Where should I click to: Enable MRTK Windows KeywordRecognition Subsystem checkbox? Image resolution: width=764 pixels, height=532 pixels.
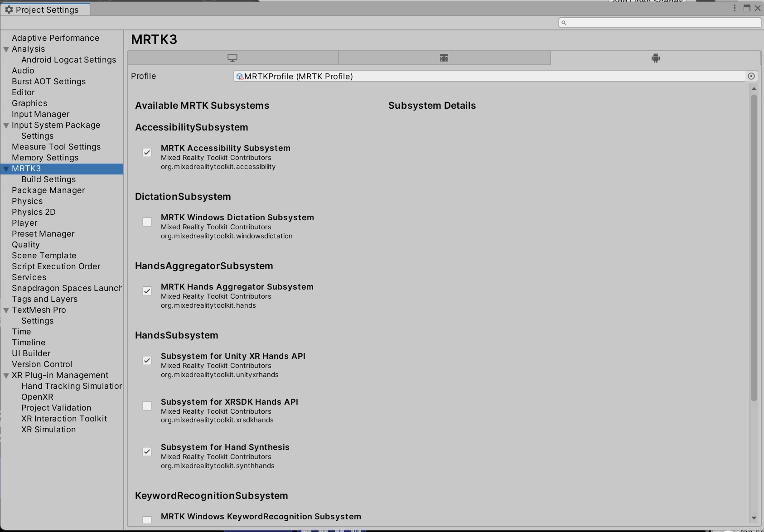147,520
